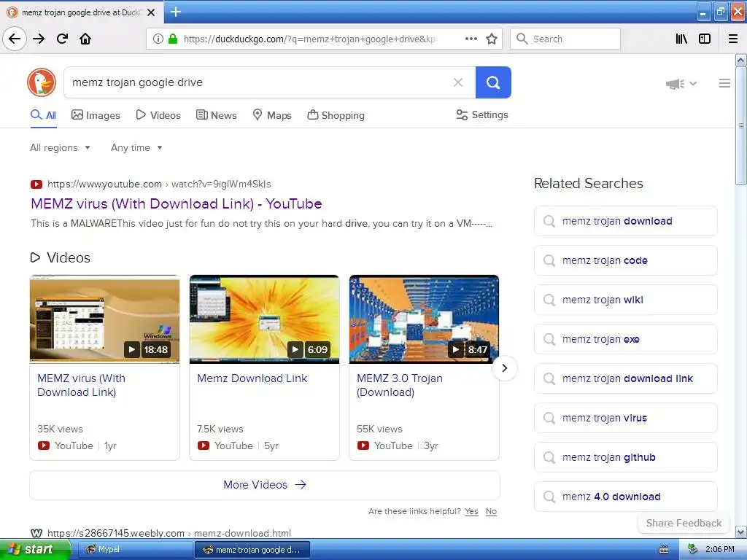The width and height of the screenshot is (747, 560).
Task: Open the browser home page
Action: coord(85,39)
